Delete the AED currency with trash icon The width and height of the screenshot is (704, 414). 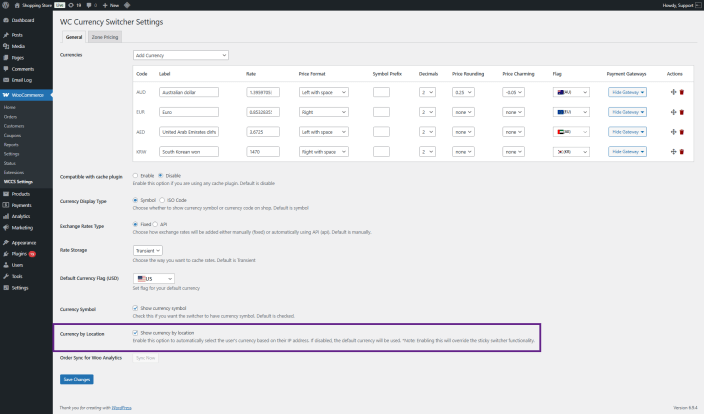tap(682, 132)
